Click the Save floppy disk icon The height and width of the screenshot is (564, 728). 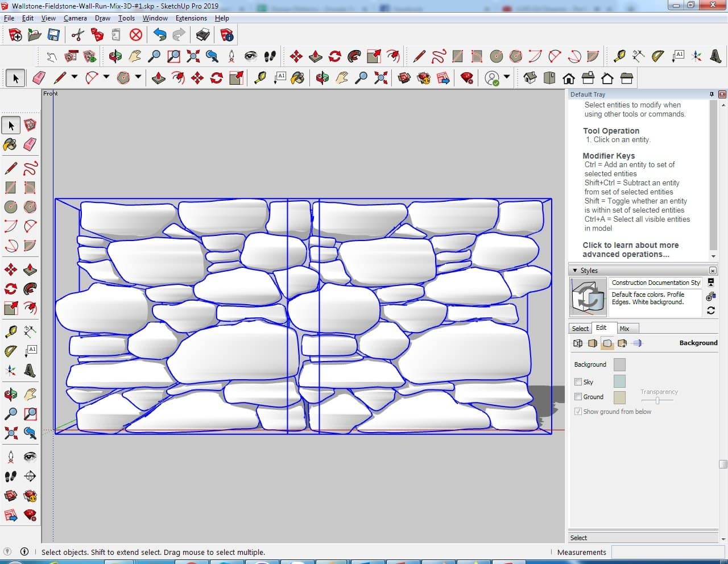tap(53, 35)
